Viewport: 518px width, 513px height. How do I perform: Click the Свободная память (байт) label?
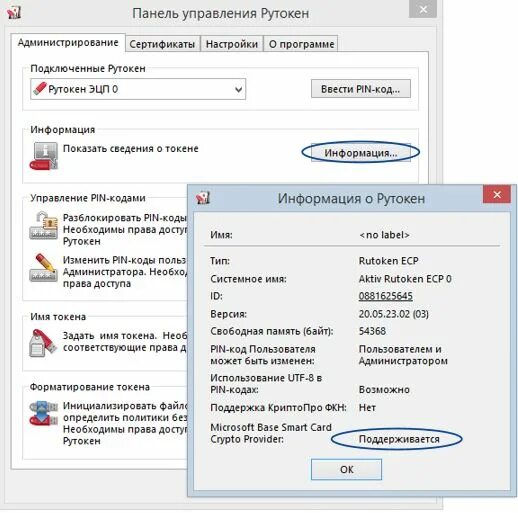click(x=272, y=331)
